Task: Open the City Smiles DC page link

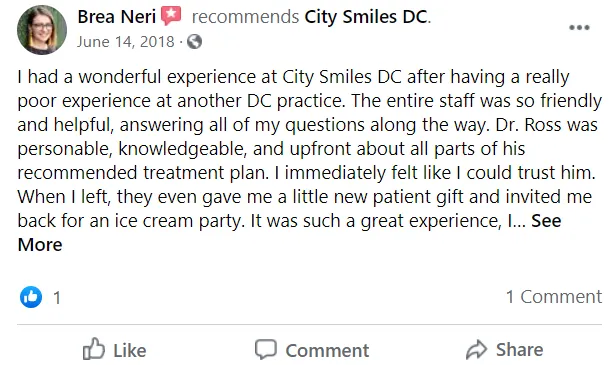Action: coord(365,17)
